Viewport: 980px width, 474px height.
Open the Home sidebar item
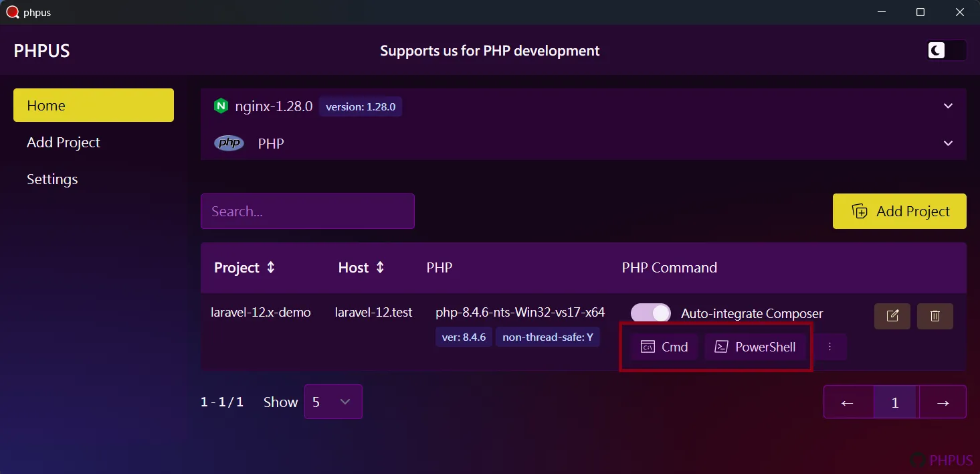point(94,105)
